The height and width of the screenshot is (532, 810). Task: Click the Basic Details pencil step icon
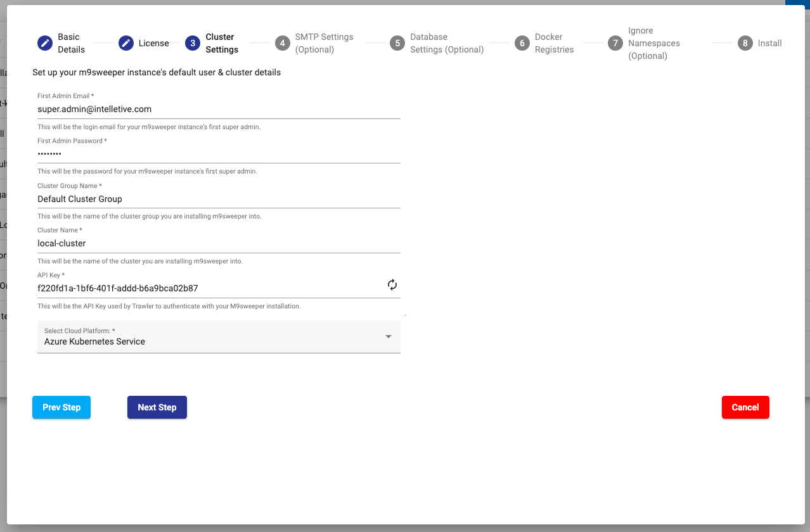45,43
